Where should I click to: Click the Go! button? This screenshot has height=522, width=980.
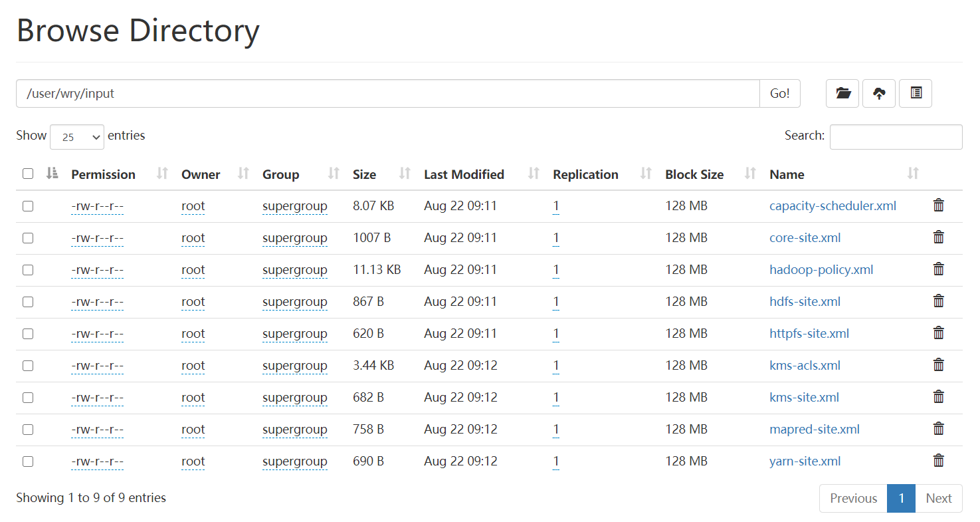coord(780,94)
